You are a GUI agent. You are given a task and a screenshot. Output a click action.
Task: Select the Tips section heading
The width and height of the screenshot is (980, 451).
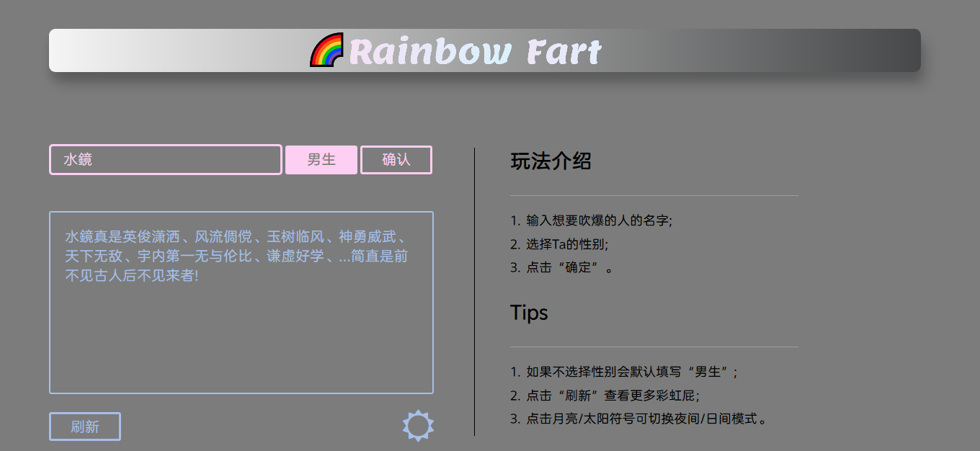point(529,313)
